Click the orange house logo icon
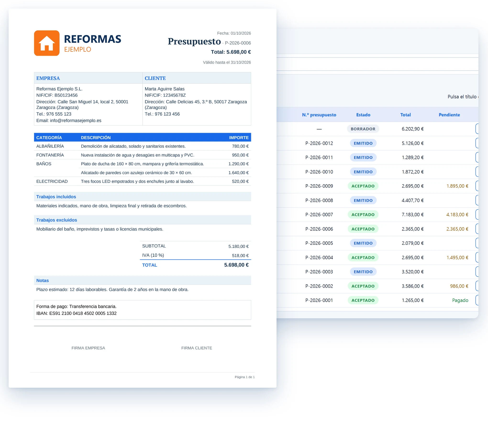Image resolution: width=488 pixels, height=448 pixels. [47, 43]
